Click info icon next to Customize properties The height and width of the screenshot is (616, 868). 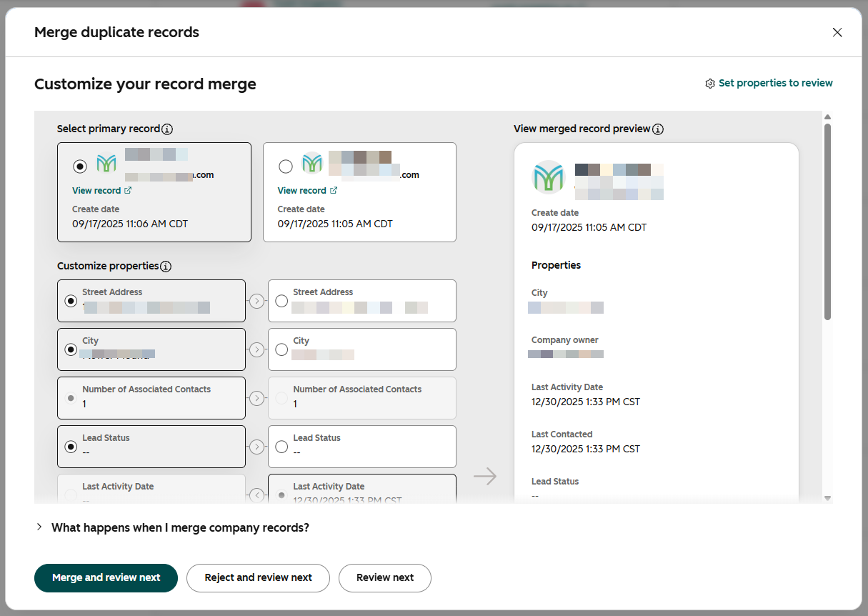[166, 267]
